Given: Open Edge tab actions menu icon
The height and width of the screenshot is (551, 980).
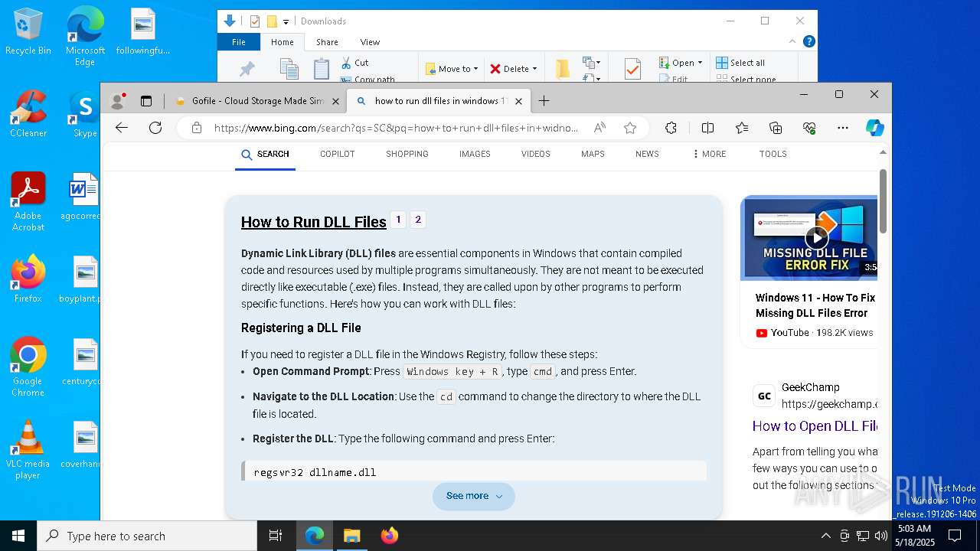Looking at the screenshot, I should click(146, 100).
